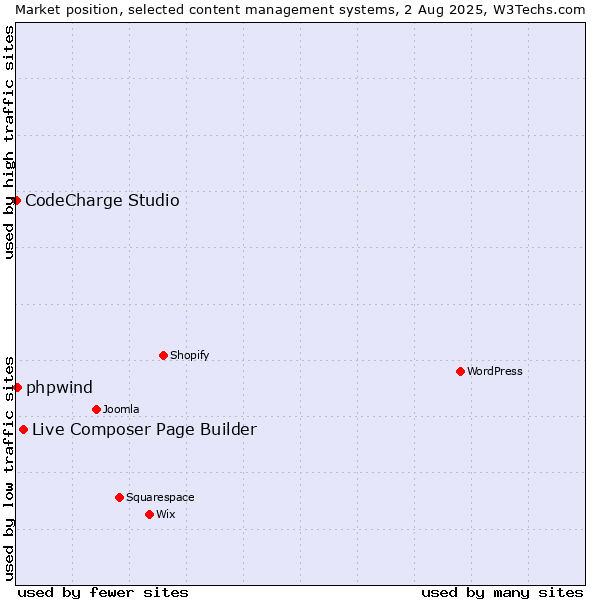Click the chart title mentioning W3Techs.com

300,10
